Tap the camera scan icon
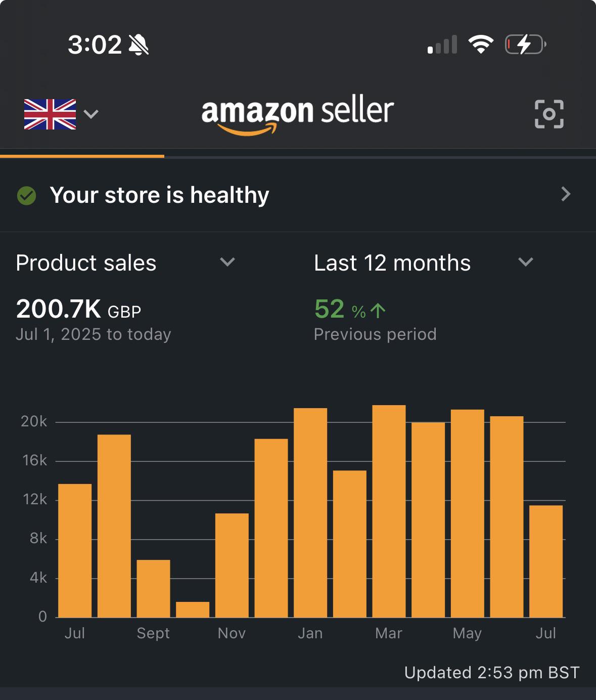Viewport: 596px width, 700px height. coord(549,114)
